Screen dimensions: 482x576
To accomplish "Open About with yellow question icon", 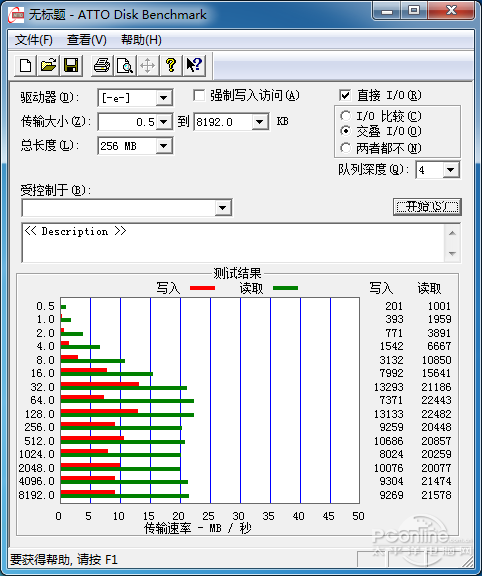I will (x=170, y=66).
